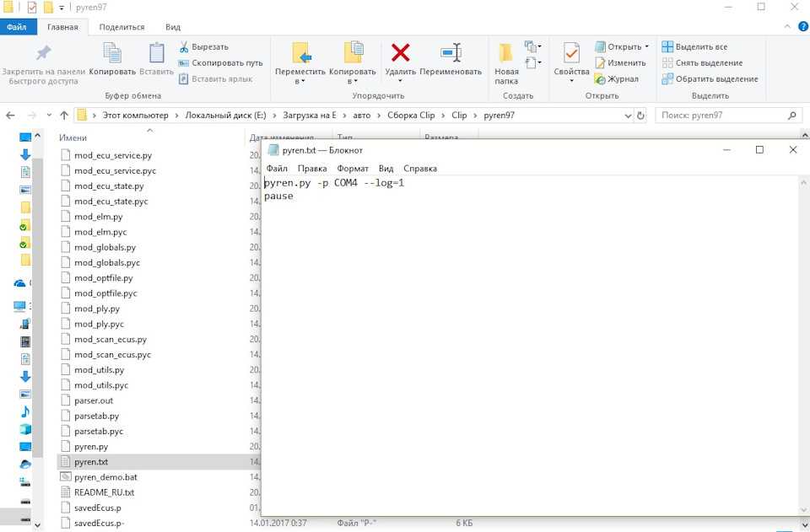This screenshot has width=810, height=532.
Task: Click the Rename icon in ribbon
Action: tap(451, 54)
